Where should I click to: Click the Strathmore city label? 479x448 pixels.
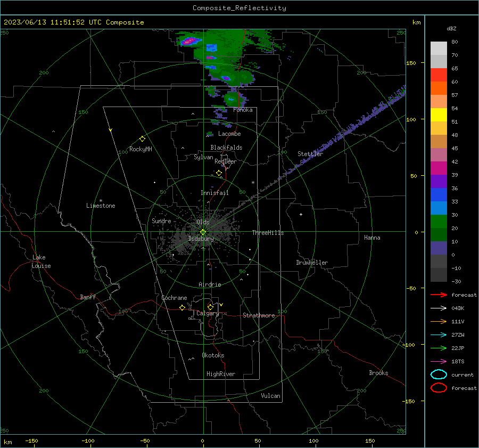click(x=259, y=315)
